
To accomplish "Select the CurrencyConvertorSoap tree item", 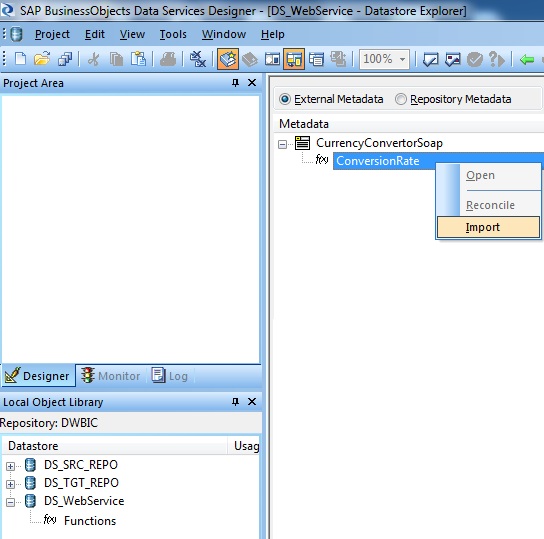I will pos(379,143).
